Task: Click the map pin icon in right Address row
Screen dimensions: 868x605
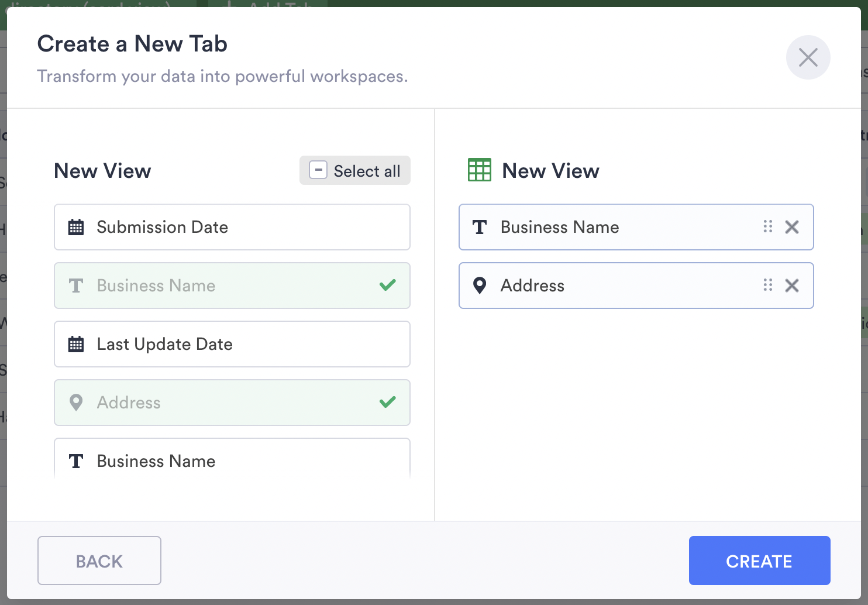Action: (x=480, y=286)
